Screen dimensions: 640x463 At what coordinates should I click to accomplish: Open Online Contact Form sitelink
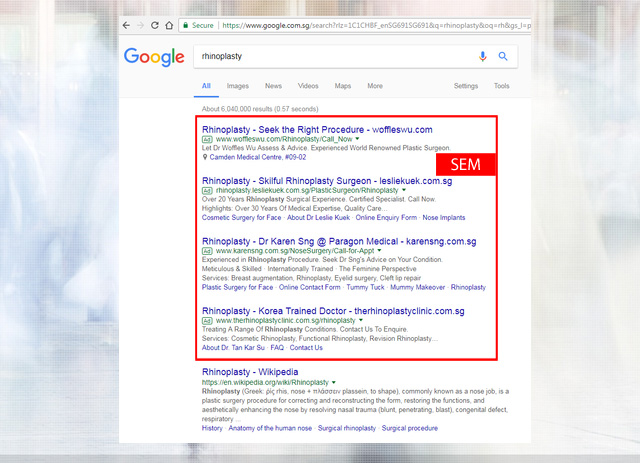(309, 287)
